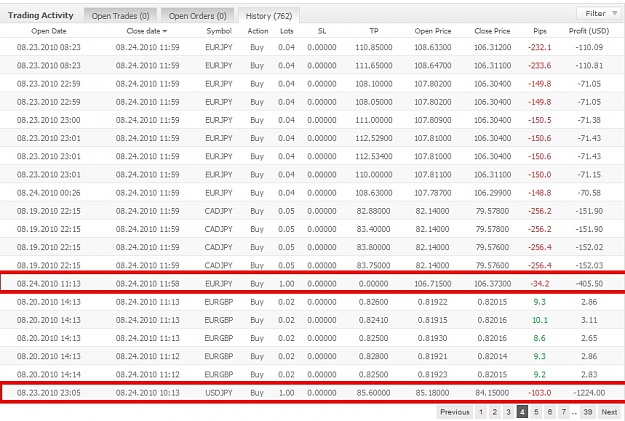Go to Previous page
Screen dimensions: 625x421
pos(454,412)
